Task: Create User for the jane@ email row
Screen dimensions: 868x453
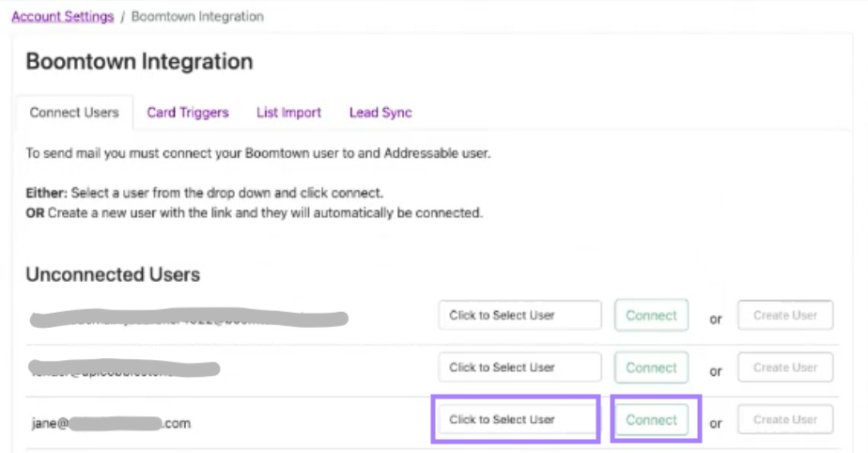Action: (x=784, y=419)
